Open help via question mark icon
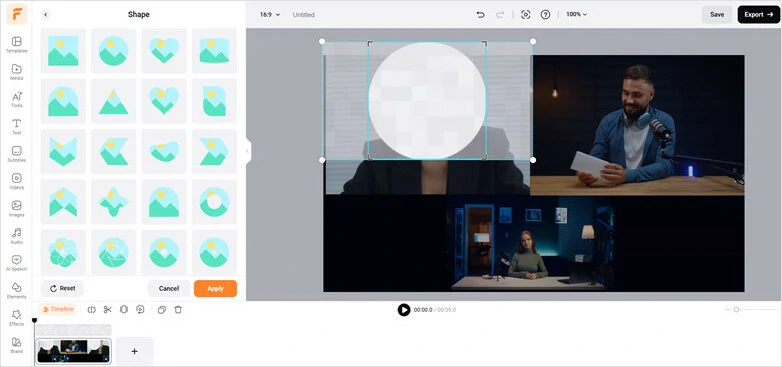Image resolution: width=782 pixels, height=367 pixels. 545,14
